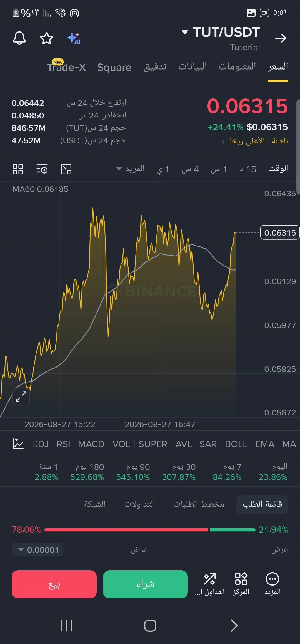This screenshot has height=644, width=300.
Task: Tap the 0.06442 24h high value
Action: [28, 103]
